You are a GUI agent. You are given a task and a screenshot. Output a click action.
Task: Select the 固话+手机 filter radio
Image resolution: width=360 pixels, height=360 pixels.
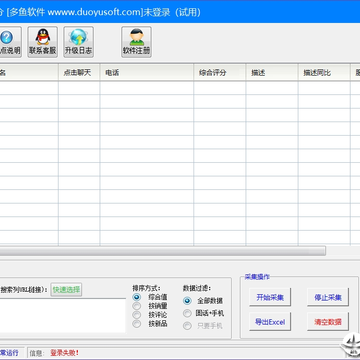(x=187, y=313)
